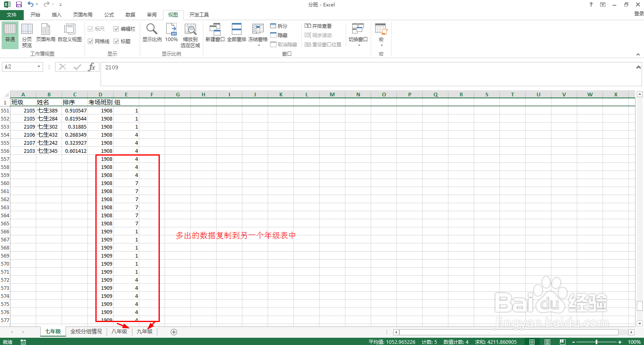Viewport: 644px width, 345px height.
Task: Set zoom to 100% button
Action: [171, 33]
